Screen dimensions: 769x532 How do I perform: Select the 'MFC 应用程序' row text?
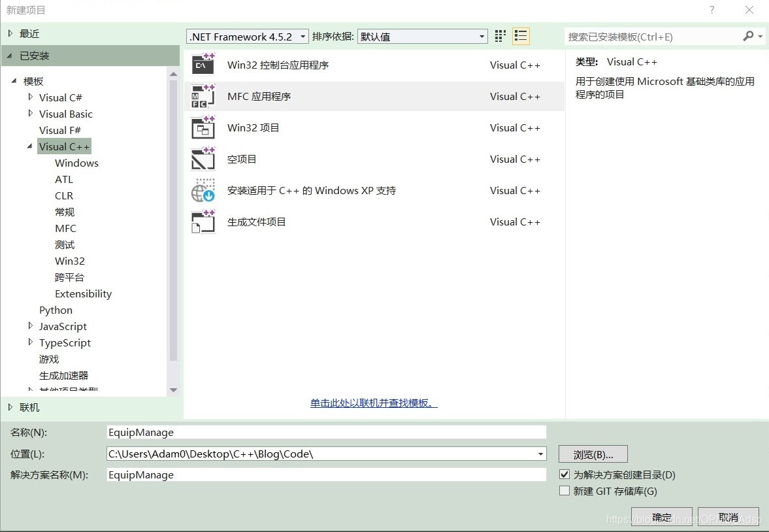[x=259, y=96]
